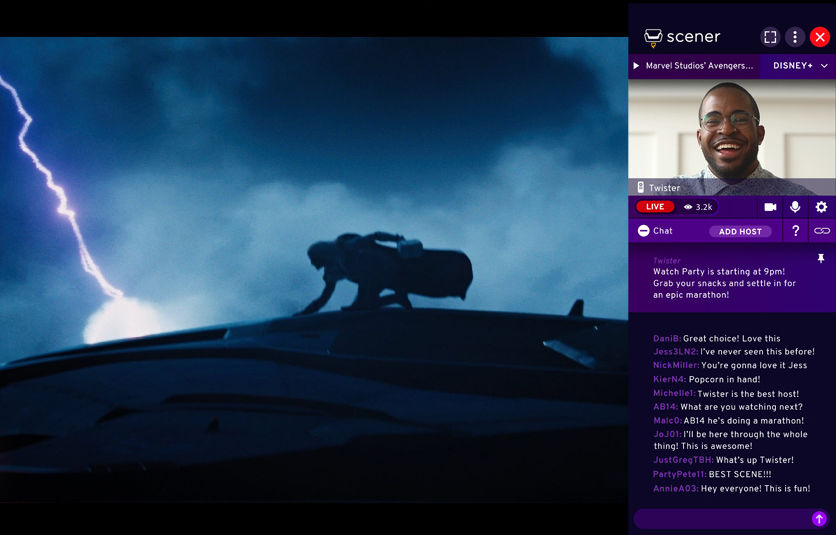The height and width of the screenshot is (535, 836).
Task: Collapse the Chat section
Action: coord(644,231)
